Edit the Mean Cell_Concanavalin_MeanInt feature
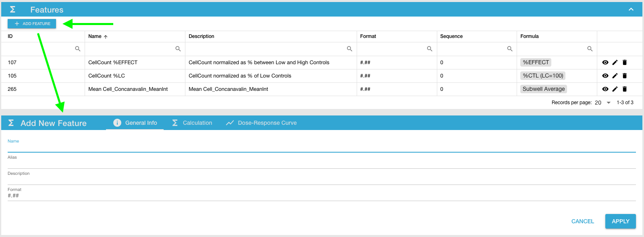The image size is (644, 237). [x=615, y=89]
